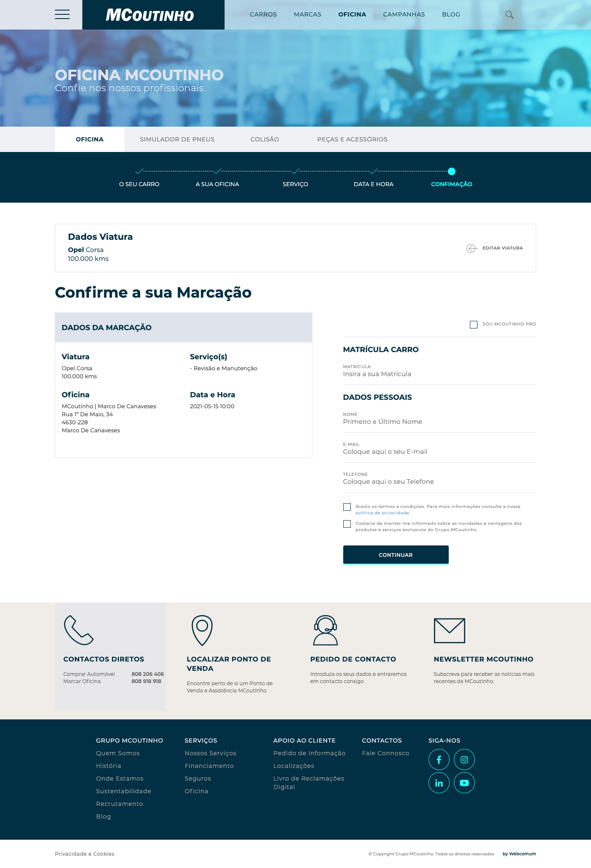Image resolution: width=591 pixels, height=868 pixels.
Task: Accept the terms and conditions checkbox
Action: point(347,507)
